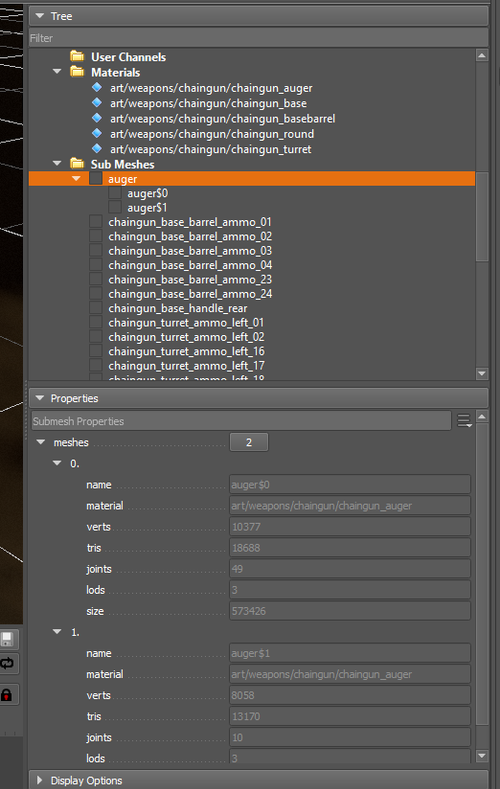Viewport: 500px width, 789px height.
Task: Select the User Channels tree item
Action: 128,57
